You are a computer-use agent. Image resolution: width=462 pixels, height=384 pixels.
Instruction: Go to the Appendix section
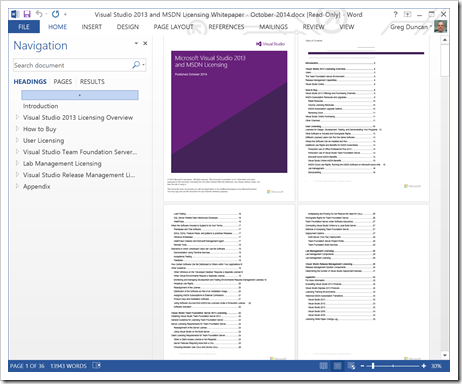36,186
